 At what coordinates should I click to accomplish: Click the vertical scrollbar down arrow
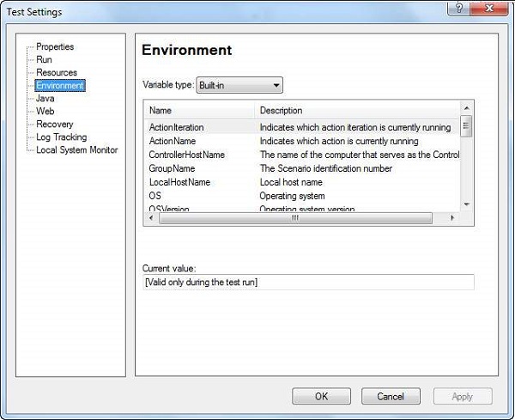click(467, 204)
